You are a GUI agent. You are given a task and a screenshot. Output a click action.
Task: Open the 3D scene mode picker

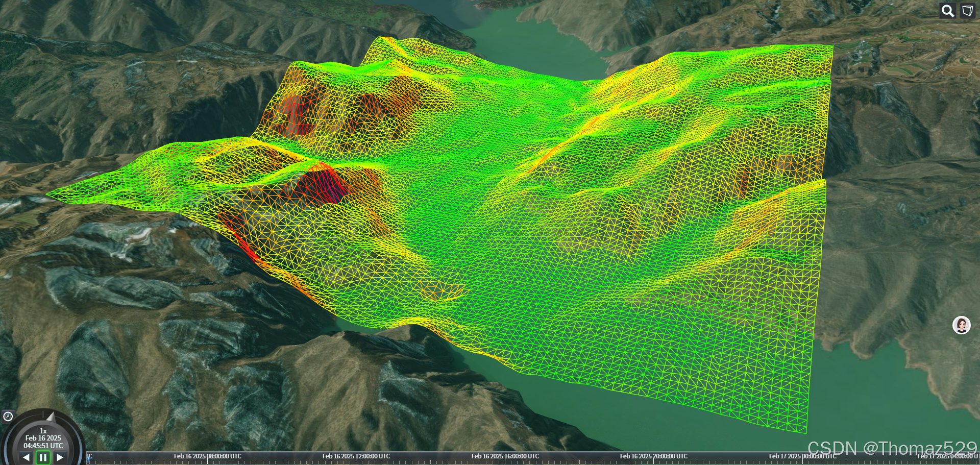(968, 11)
